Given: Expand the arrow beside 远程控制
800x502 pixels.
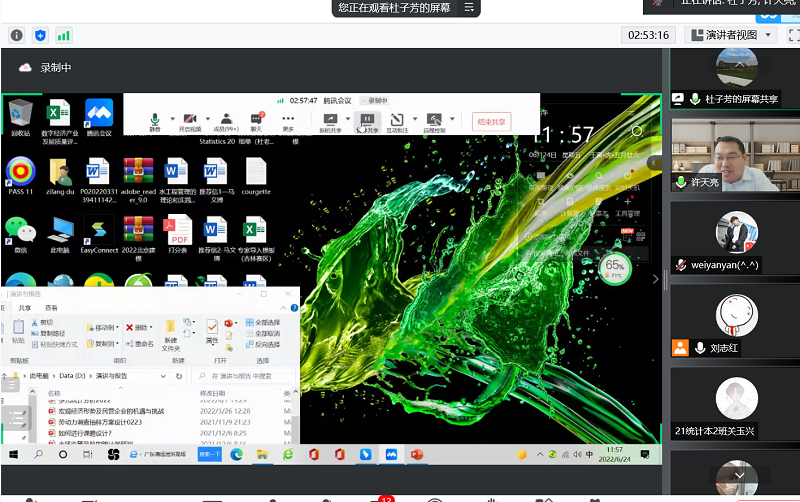Looking at the screenshot, I should 452,119.
